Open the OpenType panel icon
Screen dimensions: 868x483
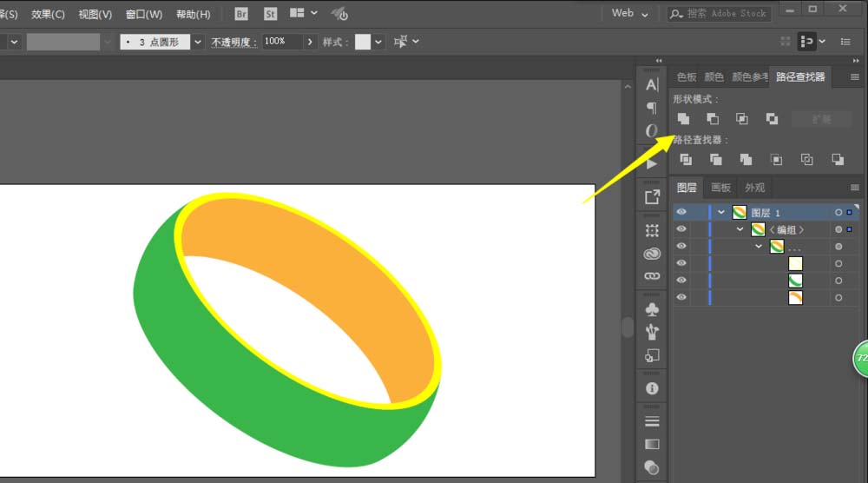pyautogui.click(x=652, y=130)
